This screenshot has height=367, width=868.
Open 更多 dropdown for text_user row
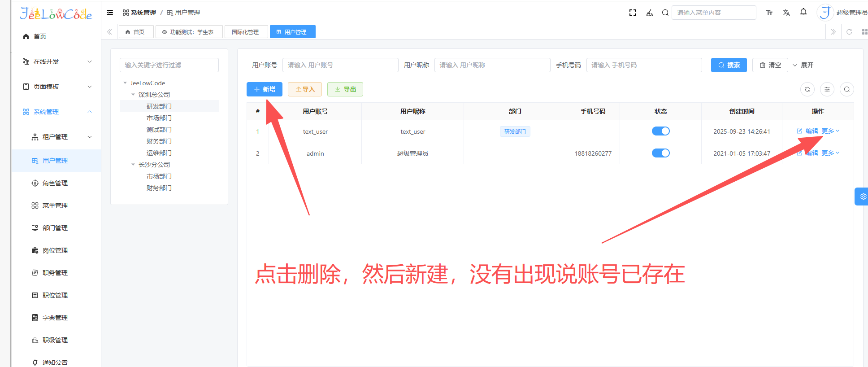[830, 131]
